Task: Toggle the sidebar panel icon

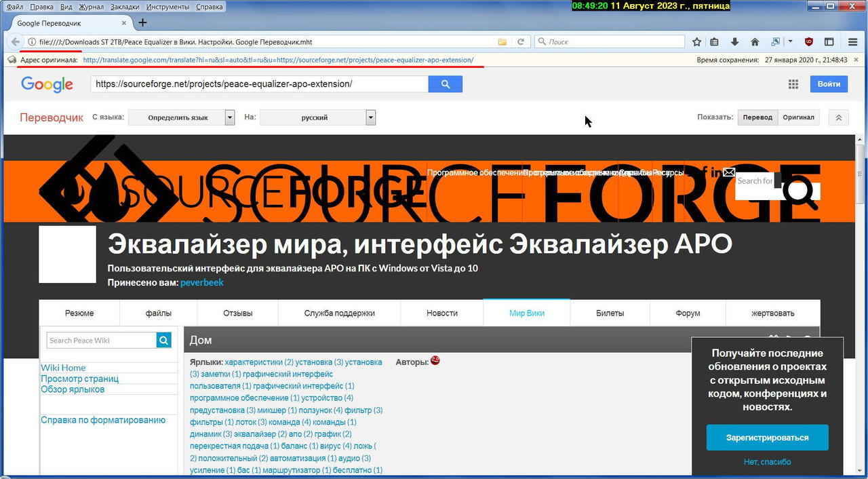Action: click(829, 42)
